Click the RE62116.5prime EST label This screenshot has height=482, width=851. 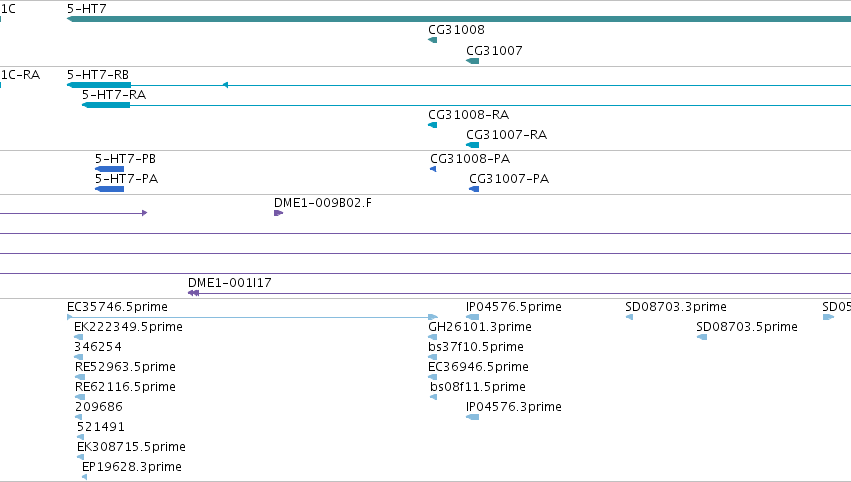point(125,387)
